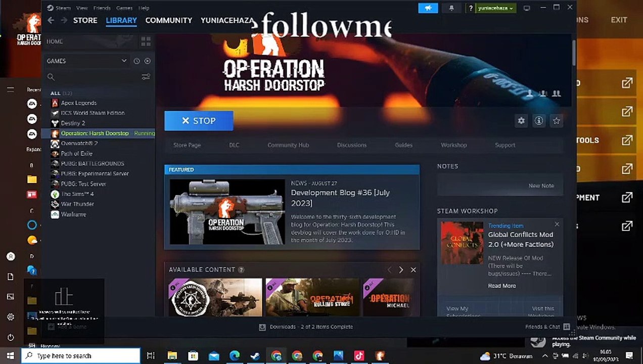Click the Windows taskbar search box
643x364 pixels.
tap(80, 356)
